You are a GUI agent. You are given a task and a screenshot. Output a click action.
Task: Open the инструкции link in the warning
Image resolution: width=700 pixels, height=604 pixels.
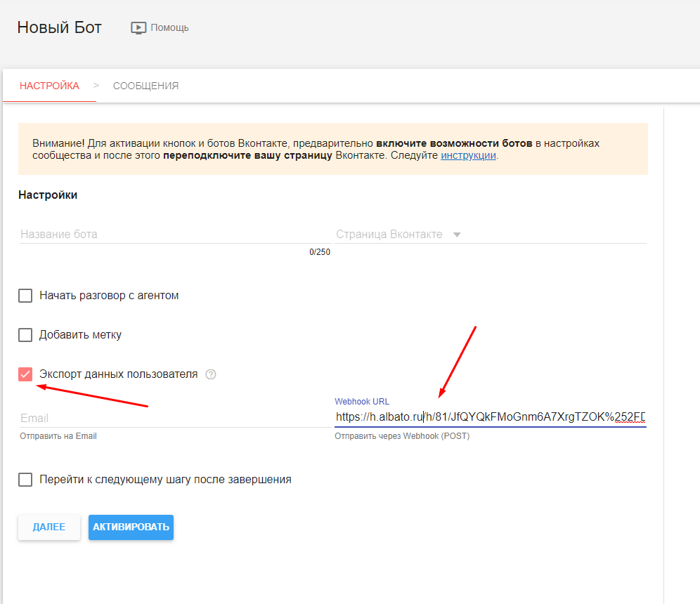pos(468,156)
